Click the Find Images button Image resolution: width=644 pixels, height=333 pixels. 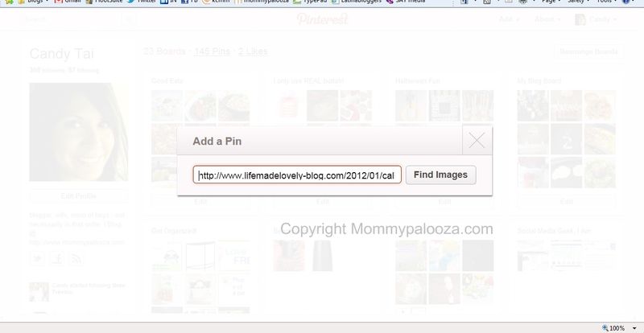point(440,175)
